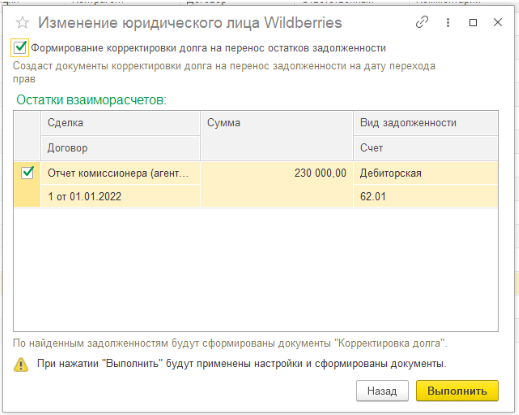The image size is (519, 415).
Task: Go back with the Назад button
Action: coord(382,390)
